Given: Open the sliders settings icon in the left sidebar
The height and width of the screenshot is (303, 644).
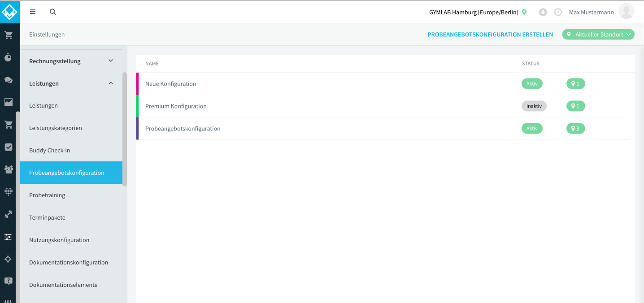Looking at the screenshot, I should [x=8, y=237].
